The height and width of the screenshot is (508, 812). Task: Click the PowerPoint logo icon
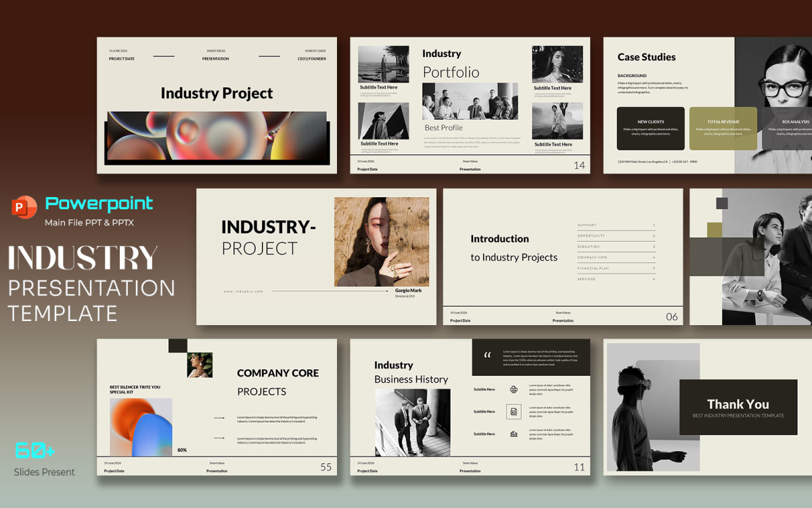(x=24, y=207)
